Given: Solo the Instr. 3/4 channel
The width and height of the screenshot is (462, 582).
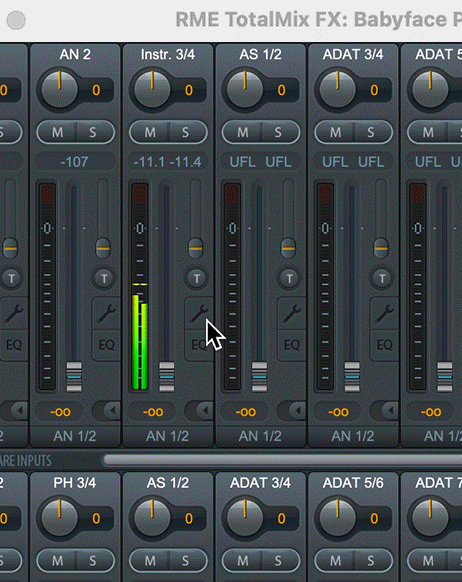Looking at the screenshot, I should [186, 133].
